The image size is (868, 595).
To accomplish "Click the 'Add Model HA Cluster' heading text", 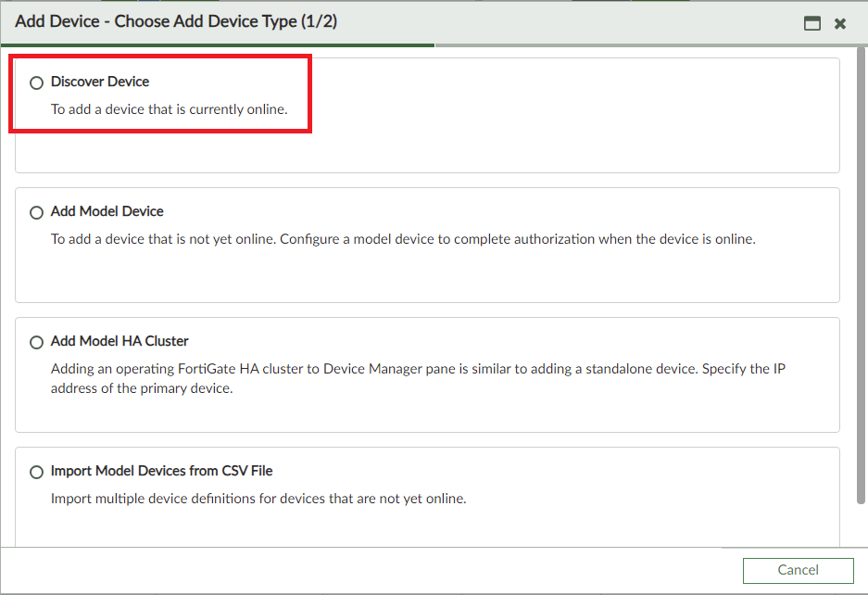I will coord(120,341).
